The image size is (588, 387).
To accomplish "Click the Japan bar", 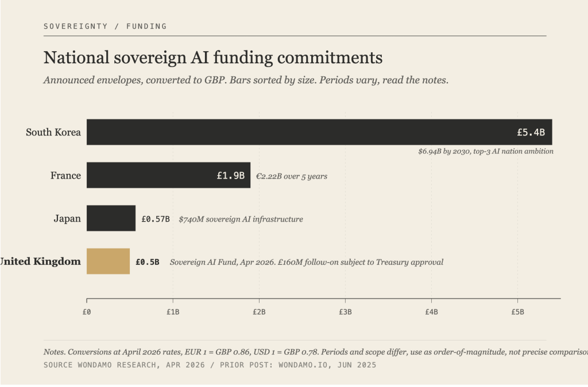I will [x=111, y=218].
